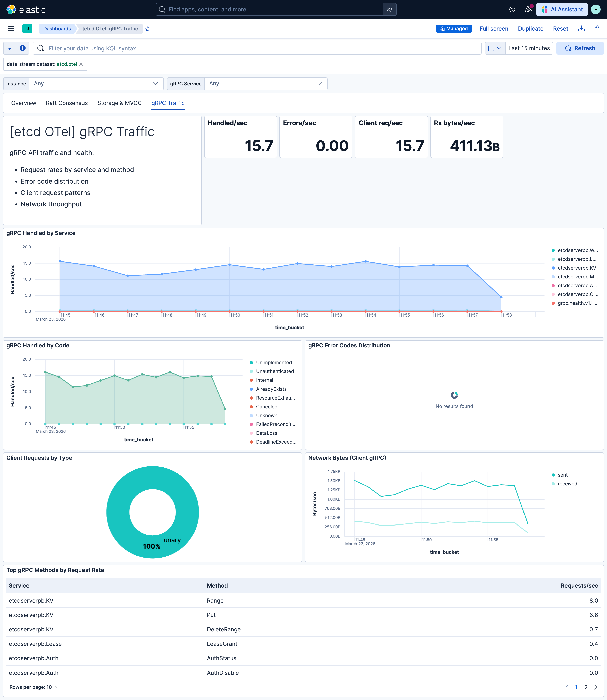Open the main navigation hamburger menu
Screen dimensions: 607x700
click(x=11, y=29)
